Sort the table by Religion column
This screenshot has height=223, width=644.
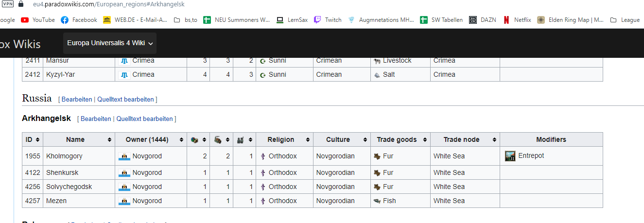(308, 140)
